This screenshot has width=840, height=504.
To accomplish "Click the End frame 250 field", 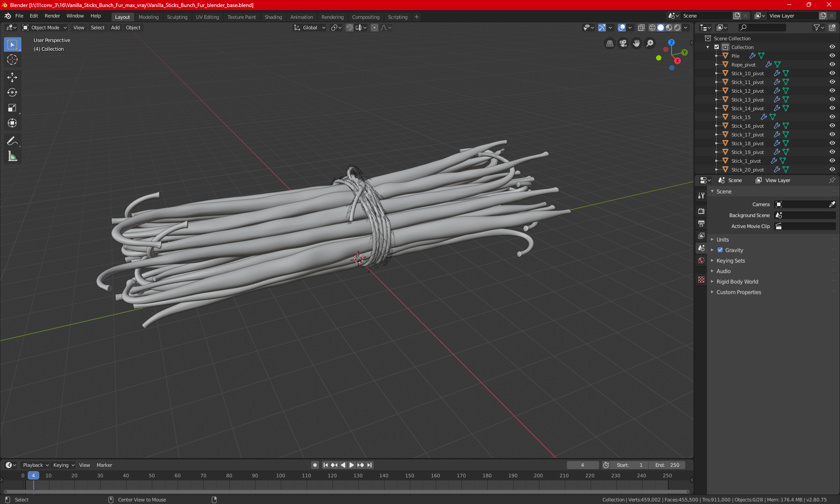I will point(667,465).
